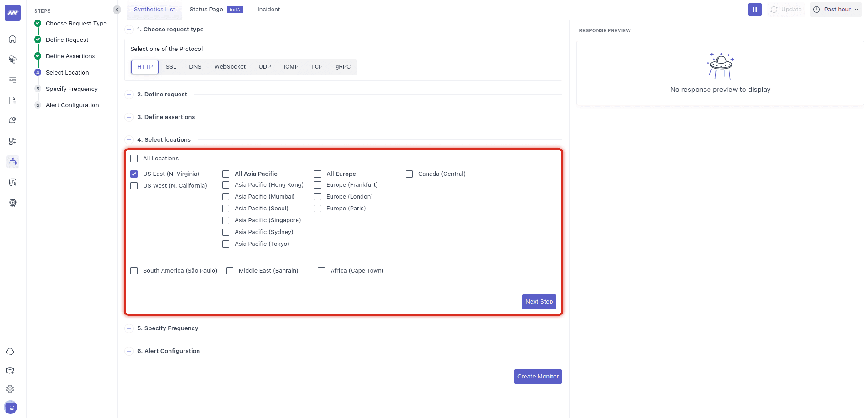Collapse the steps panel with chevron
Viewport: 868px width, 418px height.
pyautogui.click(x=117, y=10)
